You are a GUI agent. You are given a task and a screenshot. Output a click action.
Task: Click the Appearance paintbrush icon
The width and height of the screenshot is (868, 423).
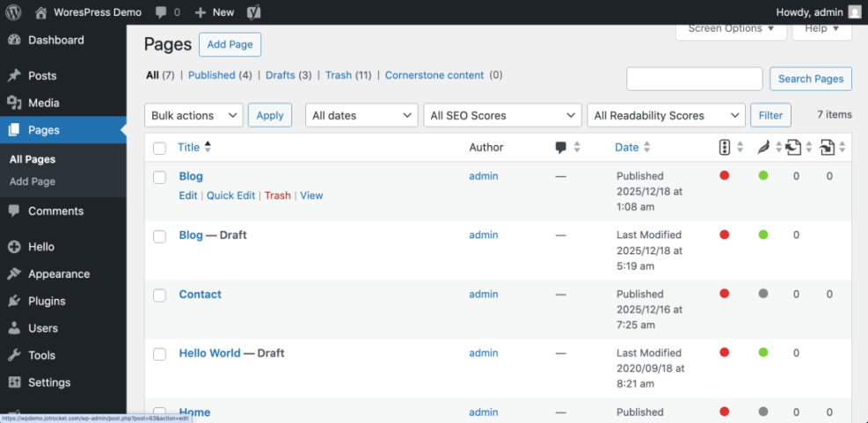pyautogui.click(x=14, y=274)
